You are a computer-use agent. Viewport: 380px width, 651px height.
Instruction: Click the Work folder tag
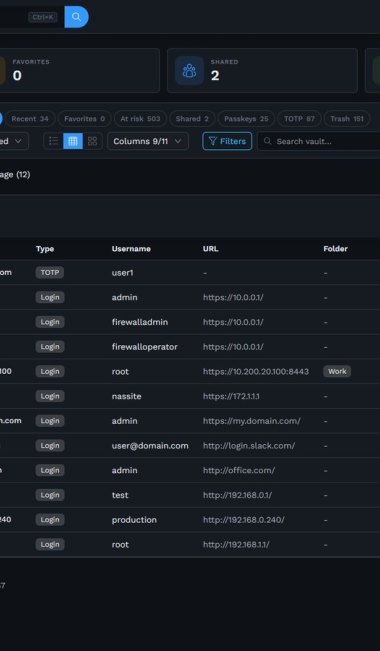[x=337, y=371]
